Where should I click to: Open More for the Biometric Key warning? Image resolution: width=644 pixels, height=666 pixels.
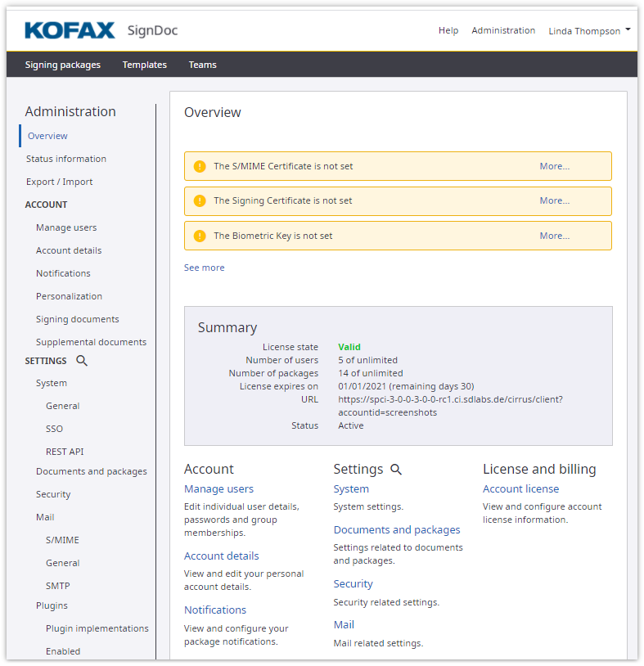point(554,236)
